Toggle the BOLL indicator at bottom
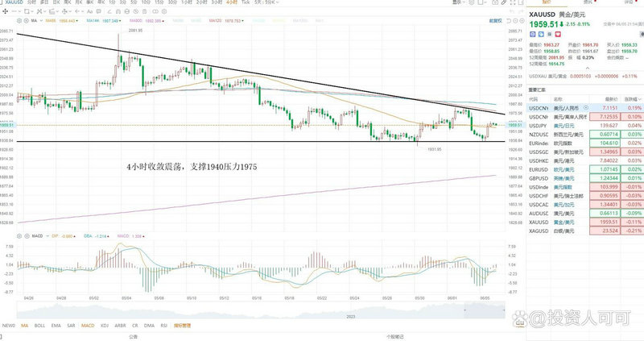Screen dimensions: 644x341 tap(42, 325)
